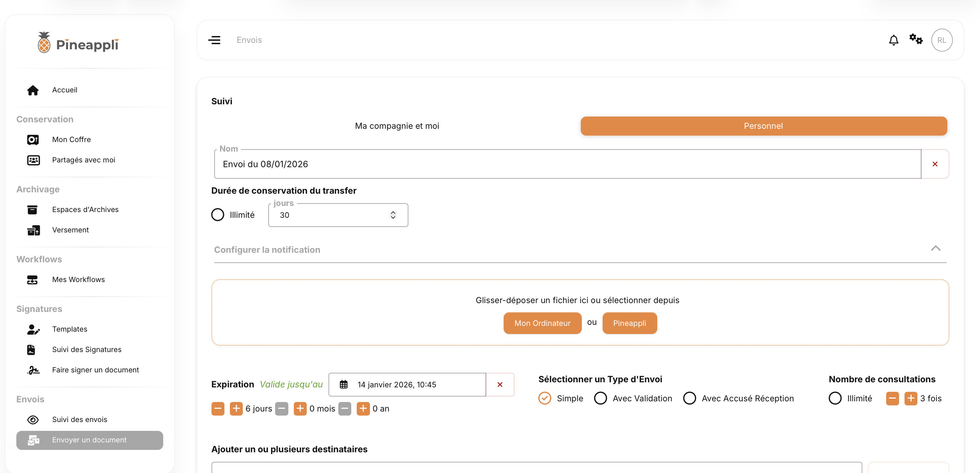Click the Mon Coffre safe icon
This screenshot has height=473, width=980.
tap(33, 140)
